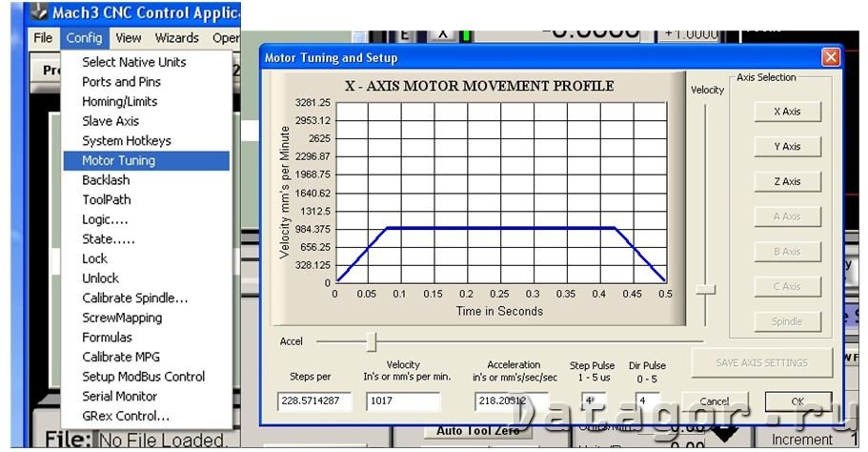The image size is (868, 452).
Task: Open the Wizards menu
Action: (176, 38)
